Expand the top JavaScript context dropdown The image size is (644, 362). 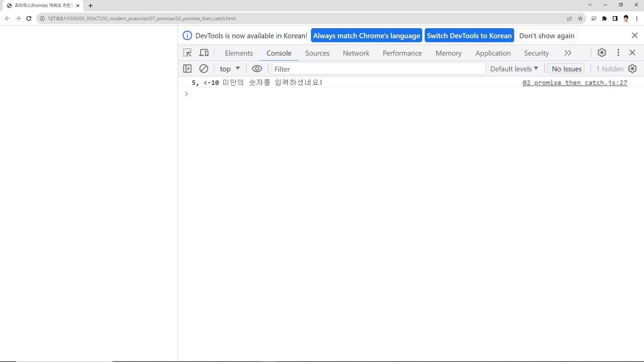[230, 69]
